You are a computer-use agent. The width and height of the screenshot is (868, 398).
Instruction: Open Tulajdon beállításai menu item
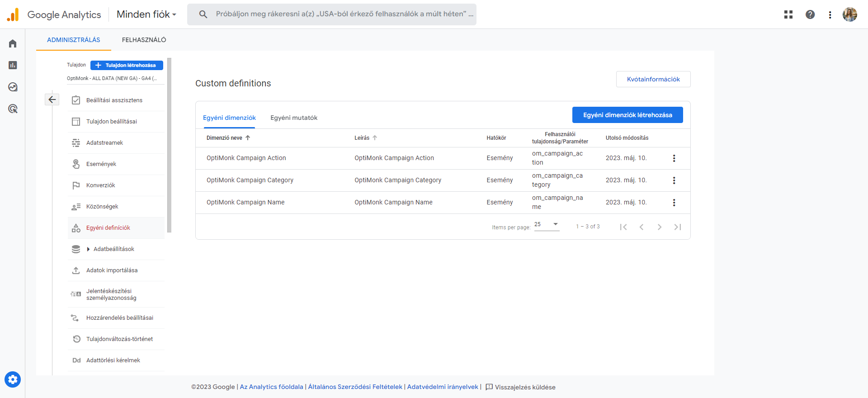(116, 122)
